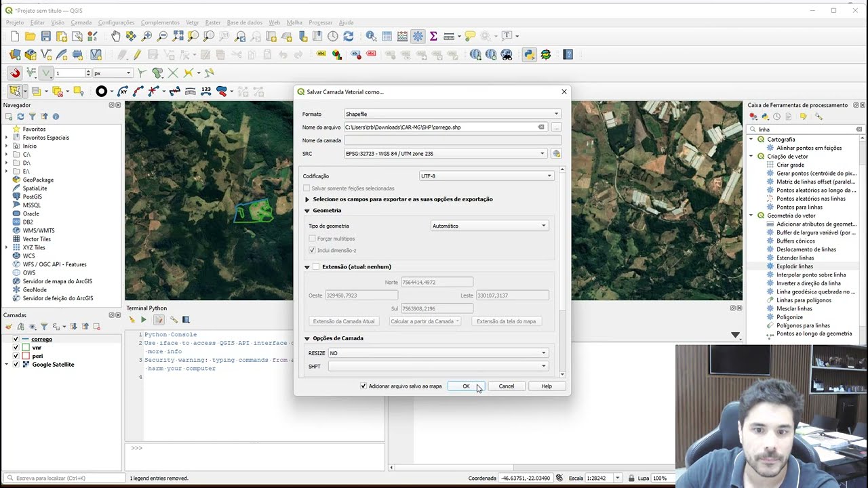Click the Statistical Summary sigma icon
Image resolution: width=868 pixels, height=488 pixels.
pos(433,36)
